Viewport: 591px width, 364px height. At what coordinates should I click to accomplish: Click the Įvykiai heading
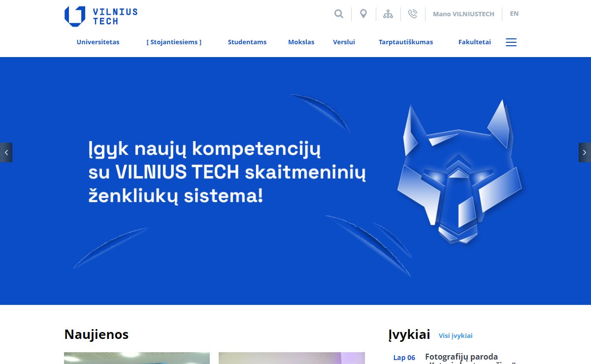(x=409, y=334)
